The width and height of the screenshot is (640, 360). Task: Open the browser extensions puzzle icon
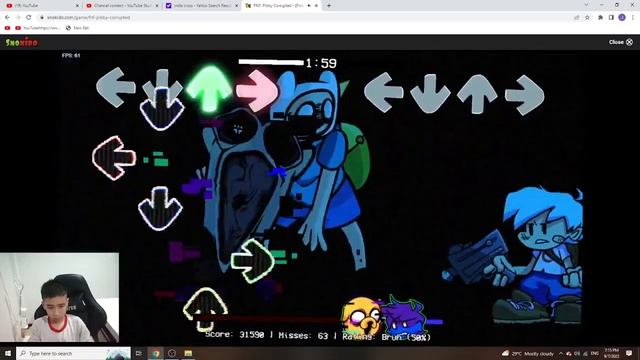(x=600, y=18)
